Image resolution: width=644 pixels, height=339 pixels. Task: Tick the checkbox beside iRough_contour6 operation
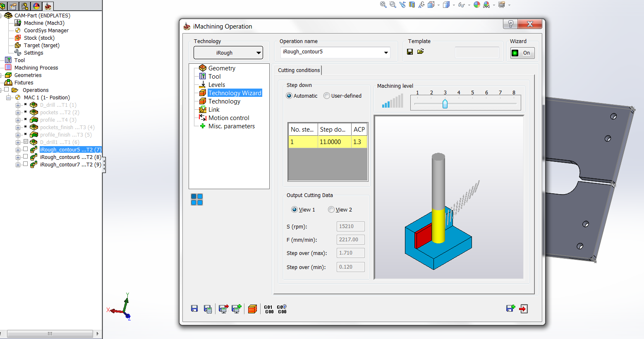coord(26,157)
